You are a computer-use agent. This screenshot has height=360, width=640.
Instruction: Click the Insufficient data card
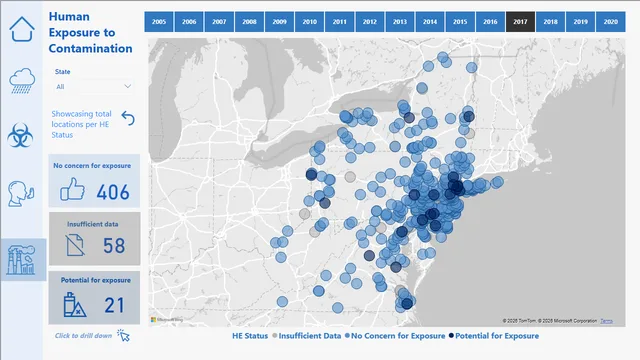[x=94, y=238]
